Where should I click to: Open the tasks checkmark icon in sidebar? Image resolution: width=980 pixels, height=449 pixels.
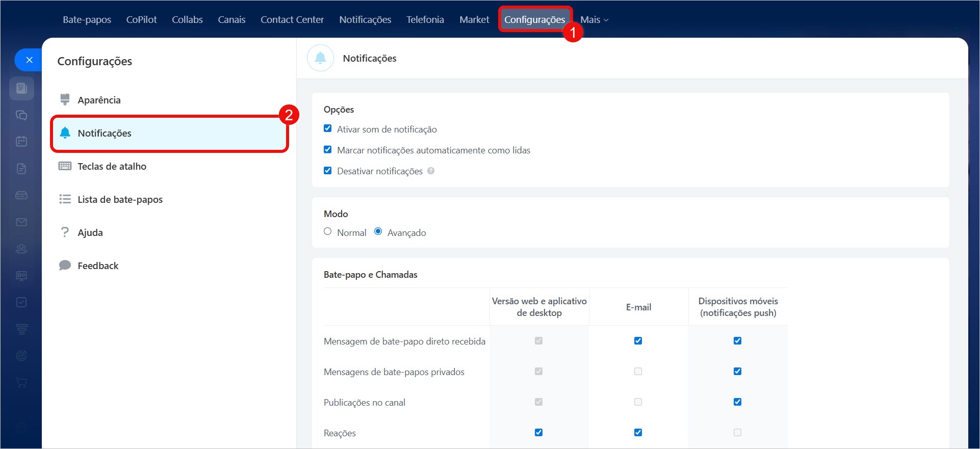pos(21,302)
